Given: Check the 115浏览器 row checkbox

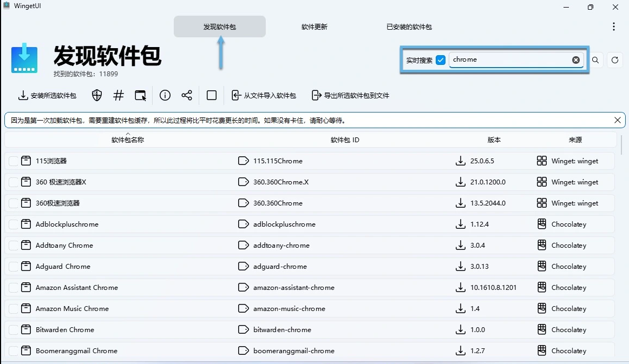Looking at the screenshot, I should point(14,161).
